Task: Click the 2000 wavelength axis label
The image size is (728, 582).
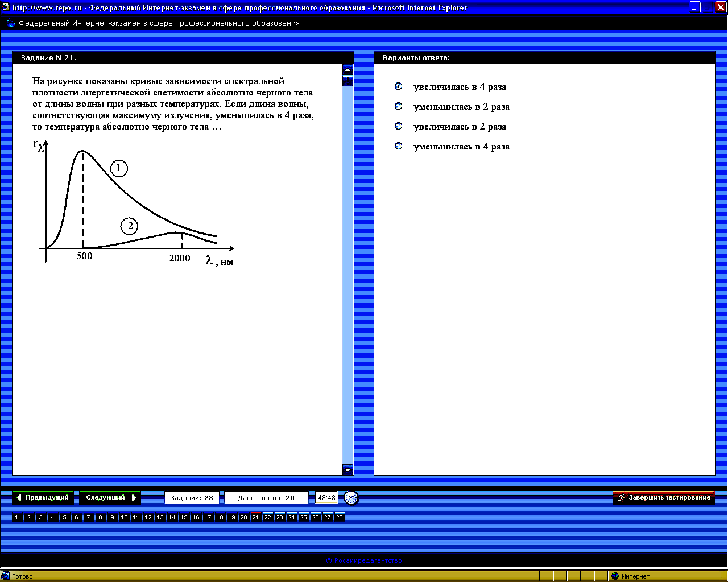Action: (180, 258)
